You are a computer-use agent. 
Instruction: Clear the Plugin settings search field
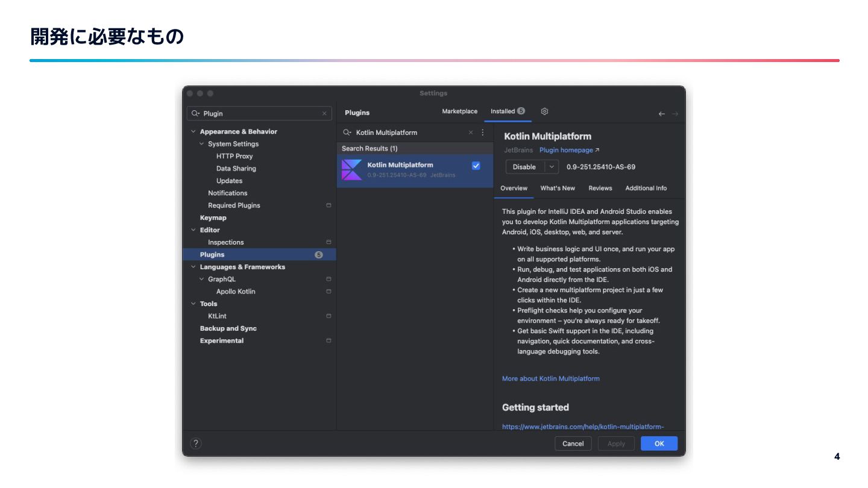(324, 113)
